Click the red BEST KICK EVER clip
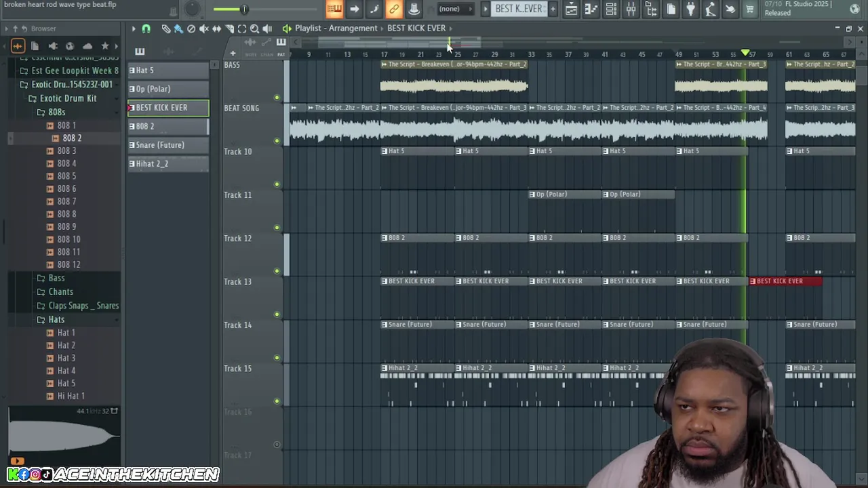The image size is (868, 488). coord(785,281)
